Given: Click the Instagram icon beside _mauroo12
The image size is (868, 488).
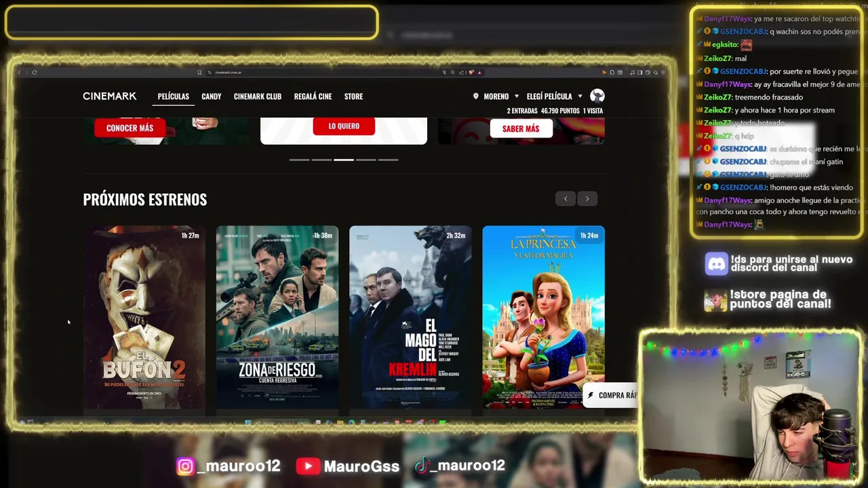Looking at the screenshot, I should click(186, 466).
